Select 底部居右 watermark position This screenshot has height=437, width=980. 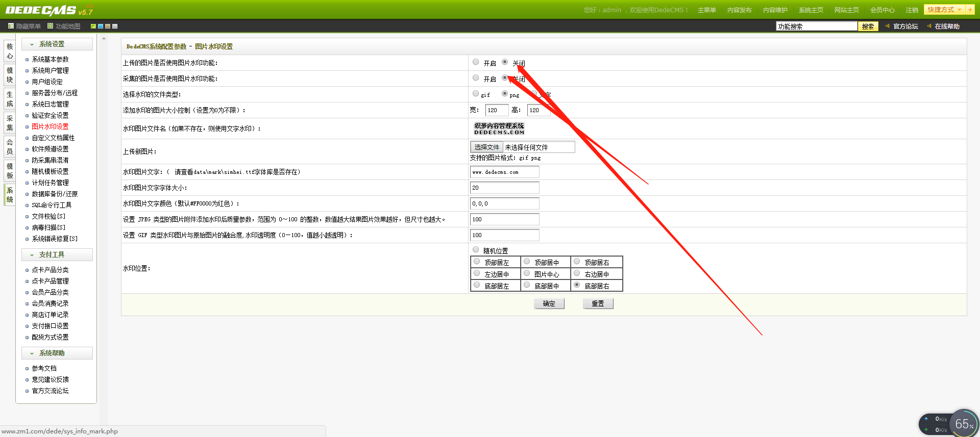(x=577, y=285)
